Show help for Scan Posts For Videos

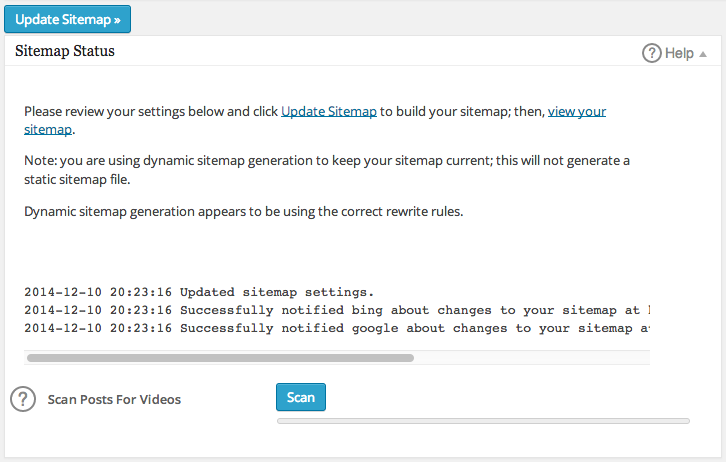[23, 399]
